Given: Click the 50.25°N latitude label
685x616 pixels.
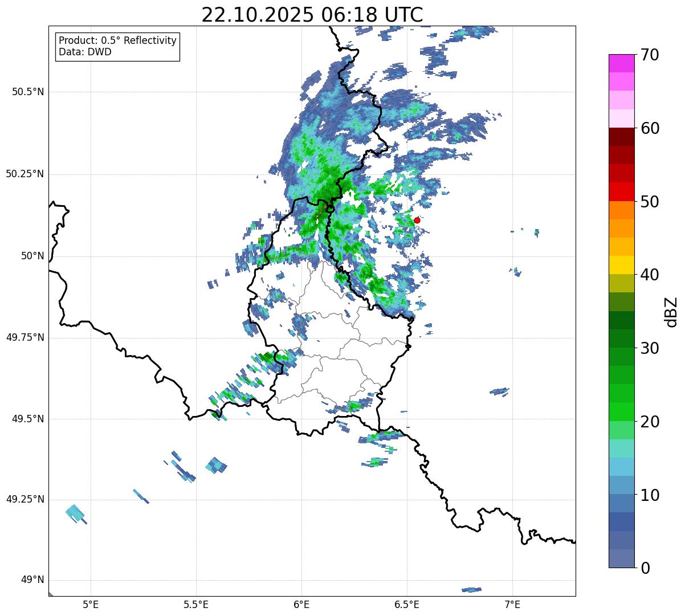Looking at the screenshot, I should coord(25,174).
